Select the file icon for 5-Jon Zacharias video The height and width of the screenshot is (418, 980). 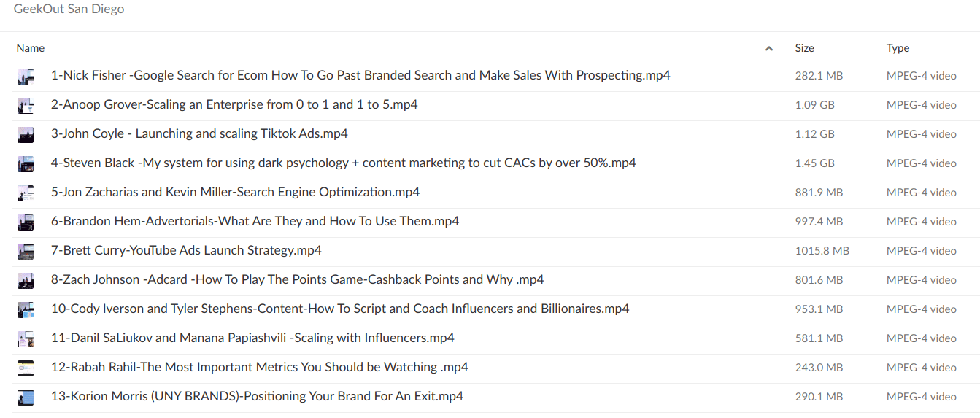tap(26, 193)
